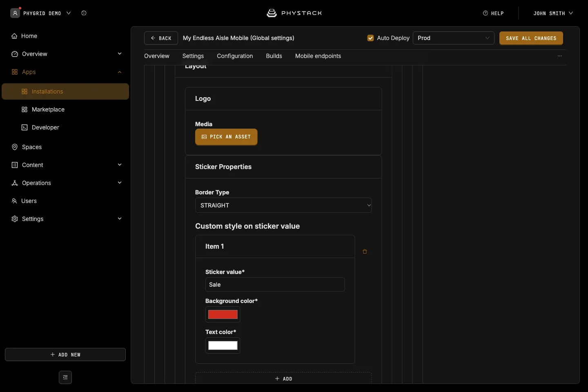Image resolution: width=588 pixels, height=392 pixels.
Task: Uncheck the Auto Deploy checkbox
Action: click(x=371, y=38)
